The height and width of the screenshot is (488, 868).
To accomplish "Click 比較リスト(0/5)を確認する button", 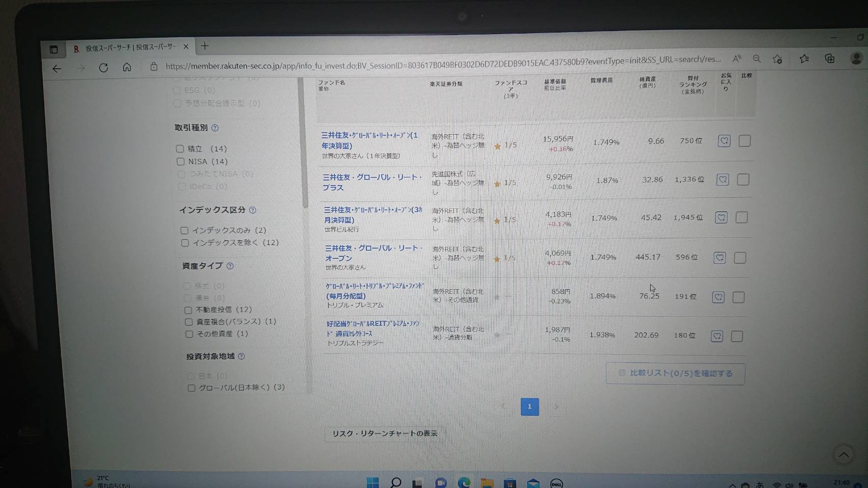I will [x=675, y=374].
